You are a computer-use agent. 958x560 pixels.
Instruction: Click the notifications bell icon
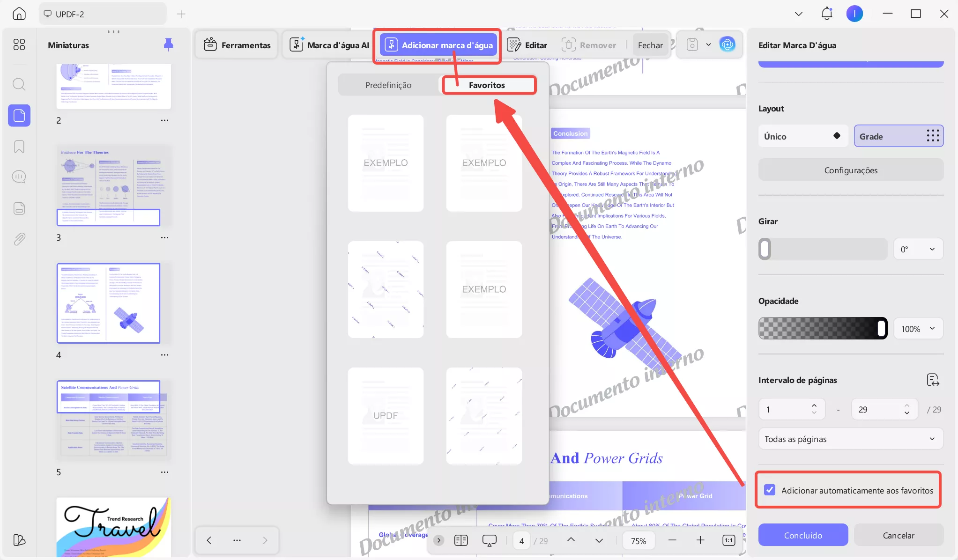827,14
